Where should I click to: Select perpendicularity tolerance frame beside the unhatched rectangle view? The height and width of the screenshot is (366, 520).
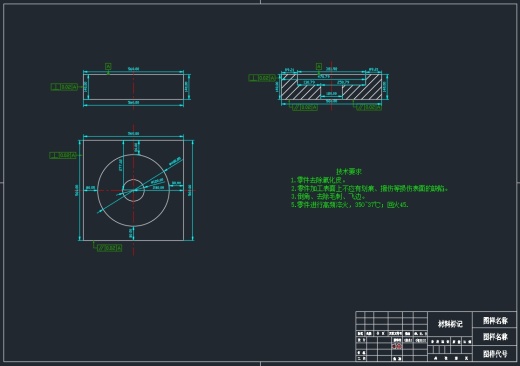(64, 87)
